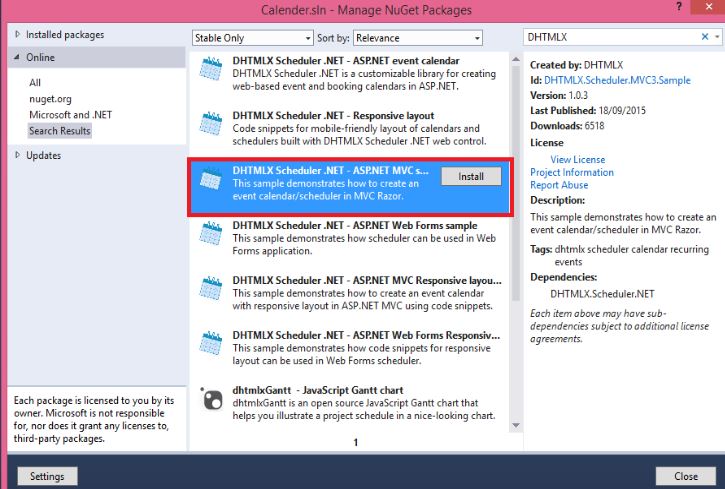Click the package list scroll down arrow

516,425
